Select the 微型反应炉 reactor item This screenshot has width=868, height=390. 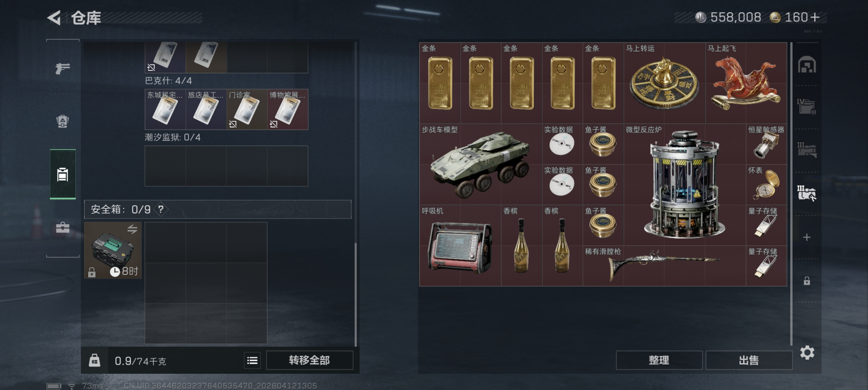(x=684, y=185)
